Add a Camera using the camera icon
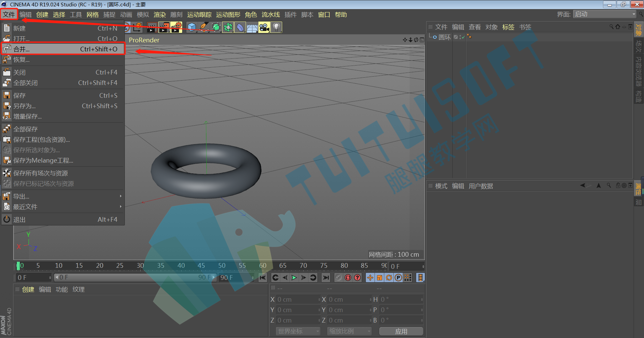The image size is (644, 338). click(x=264, y=27)
